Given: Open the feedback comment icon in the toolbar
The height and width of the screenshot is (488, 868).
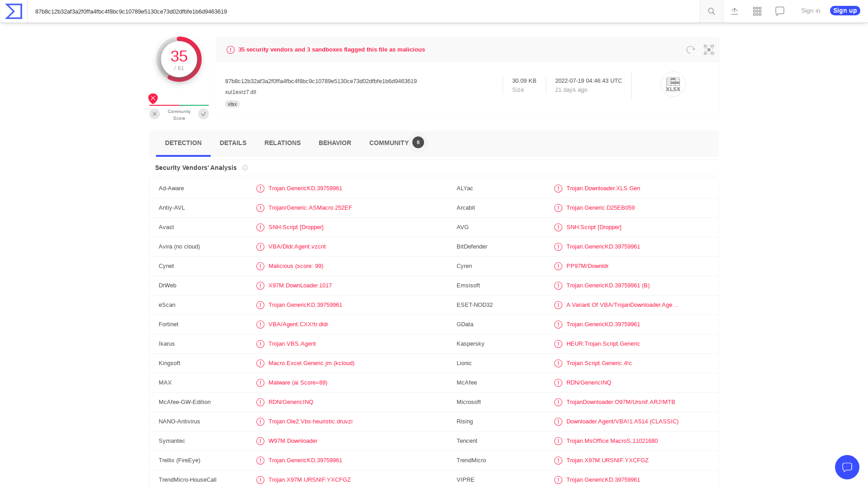Looking at the screenshot, I should click(x=779, y=11).
